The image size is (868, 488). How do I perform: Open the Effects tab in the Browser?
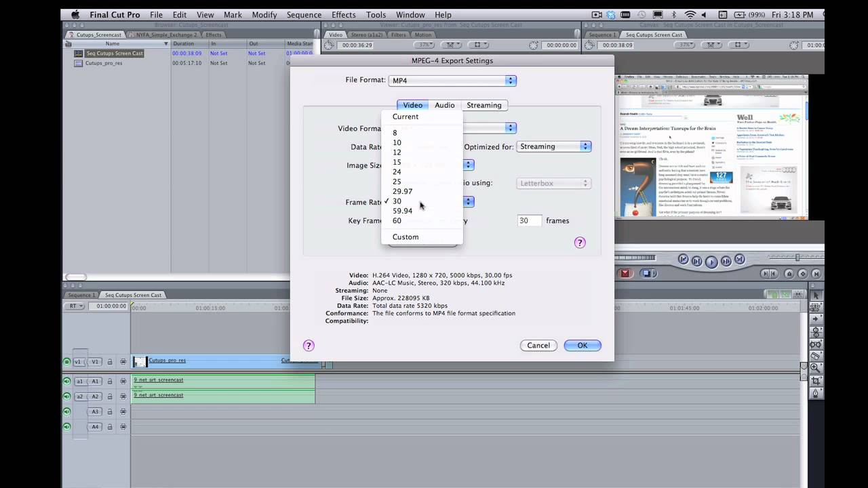coord(213,35)
